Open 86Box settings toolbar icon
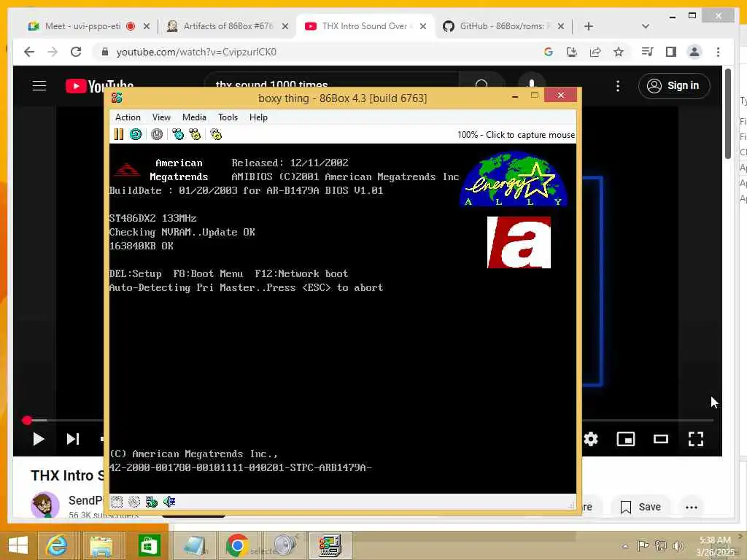The height and width of the screenshot is (560, 747). point(216,134)
